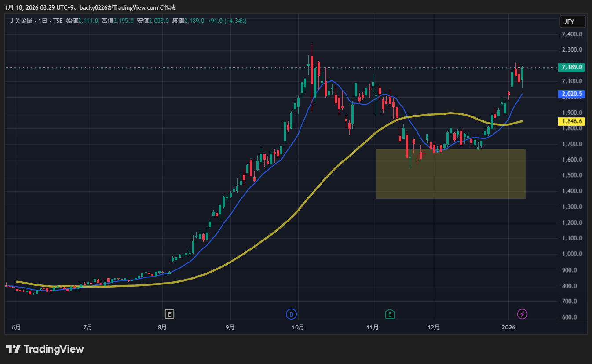Open the JPY currency selector
The height and width of the screenshot is (364, 592).
pos(572,22)
